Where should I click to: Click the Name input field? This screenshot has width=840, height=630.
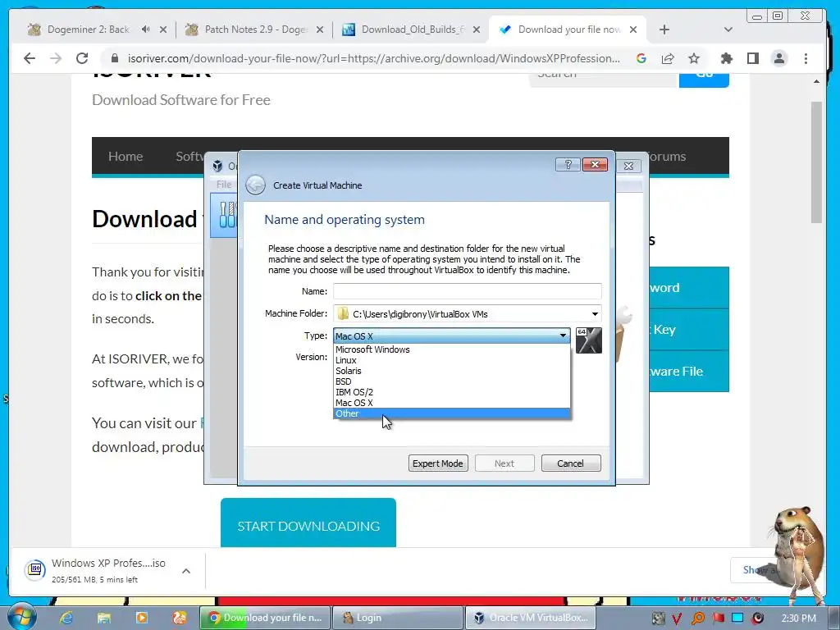point(467,291)
